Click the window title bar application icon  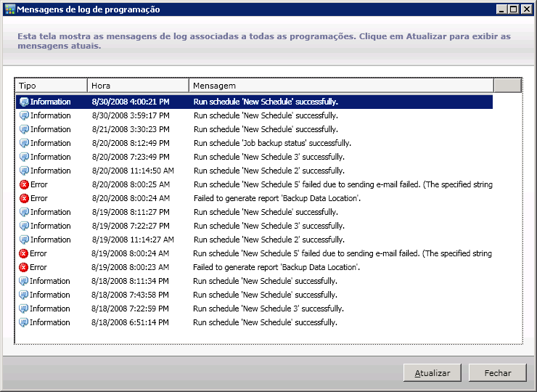tap(9, 10)
